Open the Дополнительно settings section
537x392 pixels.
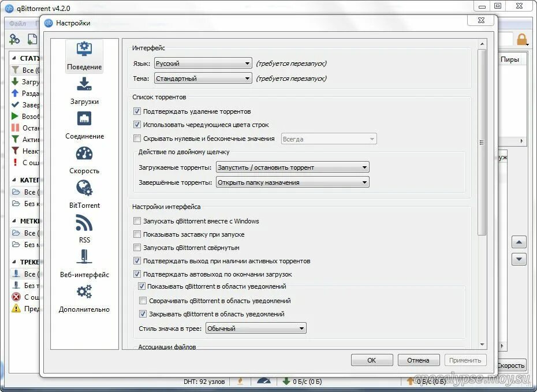click(x=84, y=298)
